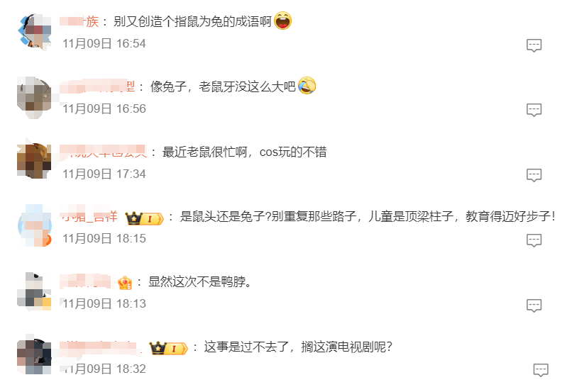This screenshot has width=562, height=392.
Task: Open avatar of 17:34 commenter
Action: click(34, 161)
